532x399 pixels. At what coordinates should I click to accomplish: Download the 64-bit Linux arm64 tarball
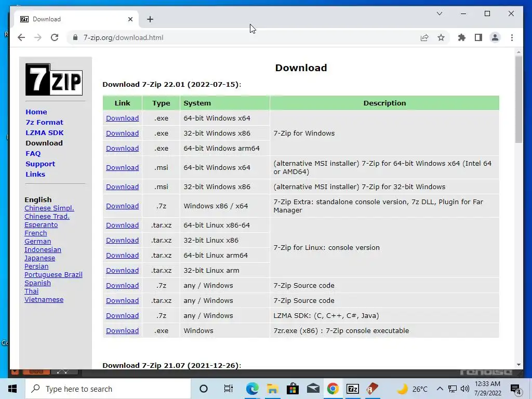122,255
